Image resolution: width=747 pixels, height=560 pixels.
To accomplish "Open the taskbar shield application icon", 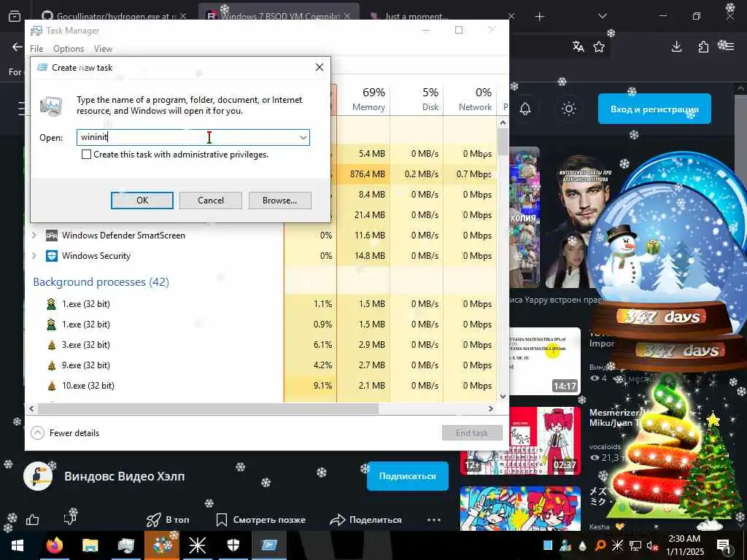I will [233, 545].
